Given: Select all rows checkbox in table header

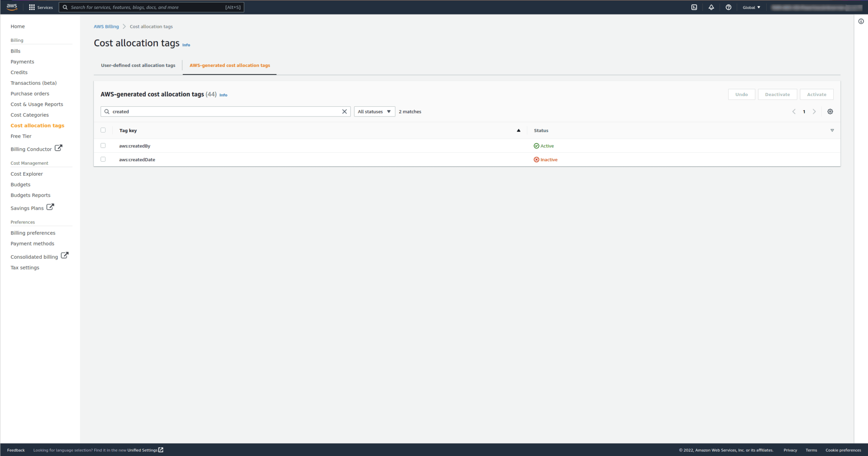Looking at the screenshot, I should (103, 130).
